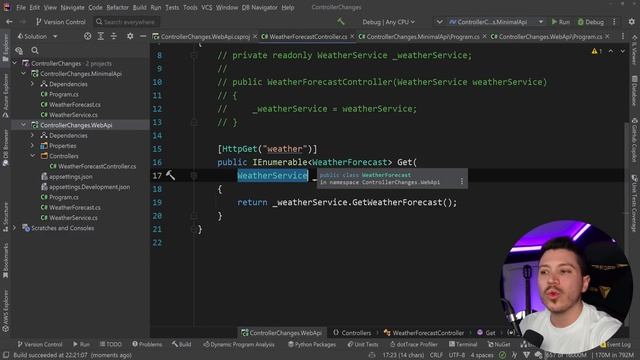Open dotTrace Profiler tool window
Viewport: 640px width, 360px height.
[x=413, y=344]
